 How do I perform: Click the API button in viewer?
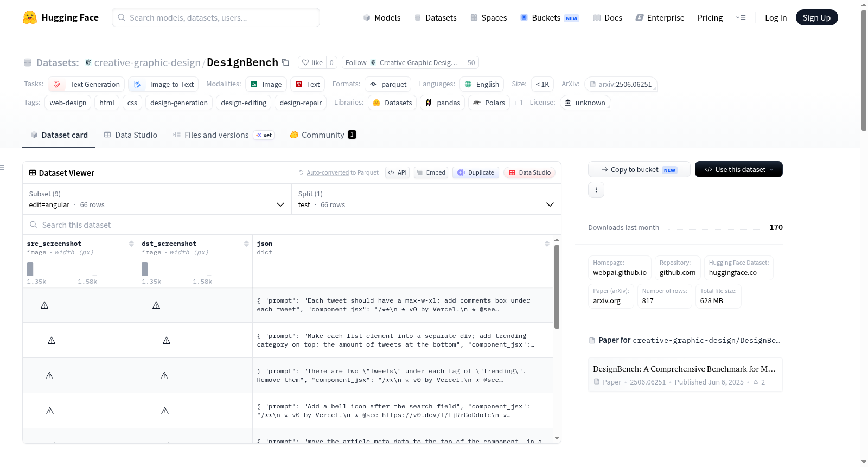tap(397, 172)
